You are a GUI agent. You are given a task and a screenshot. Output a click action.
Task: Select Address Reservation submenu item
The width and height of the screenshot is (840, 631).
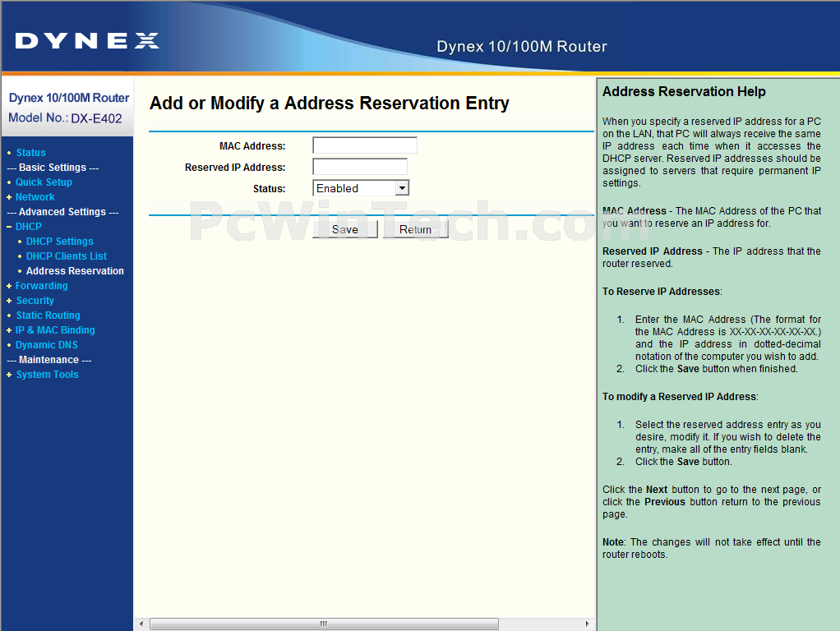pos(75,271)
